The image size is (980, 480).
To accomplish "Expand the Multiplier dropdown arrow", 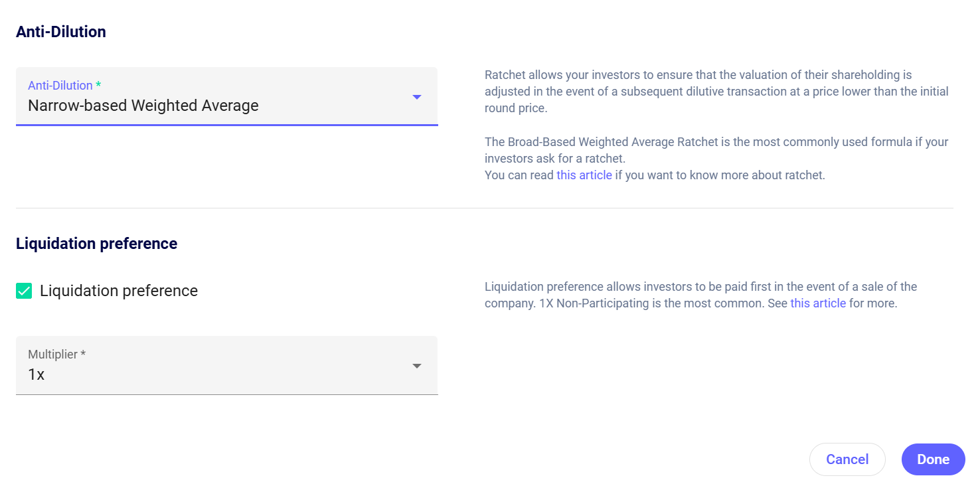I will [416, 366].
